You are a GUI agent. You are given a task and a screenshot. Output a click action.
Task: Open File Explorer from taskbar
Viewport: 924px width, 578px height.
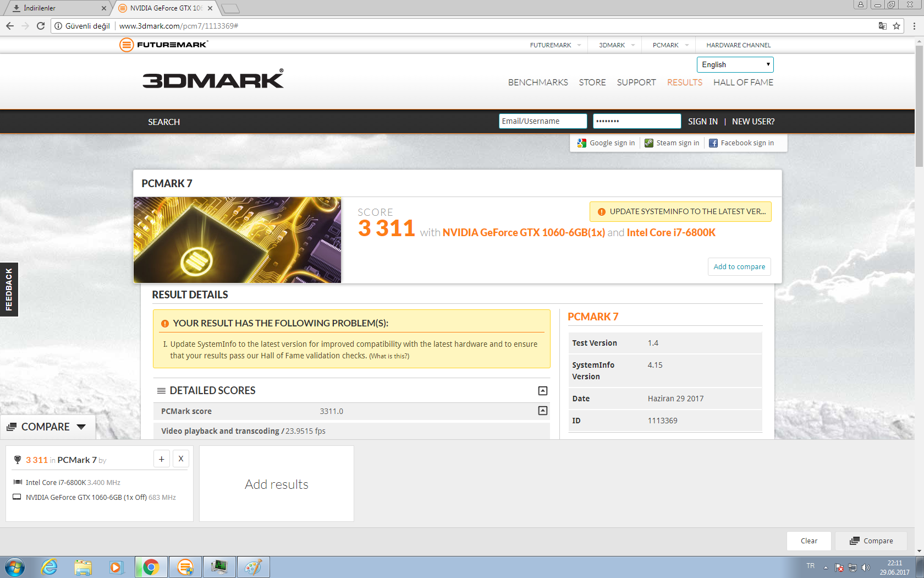[x=83, y=567]
